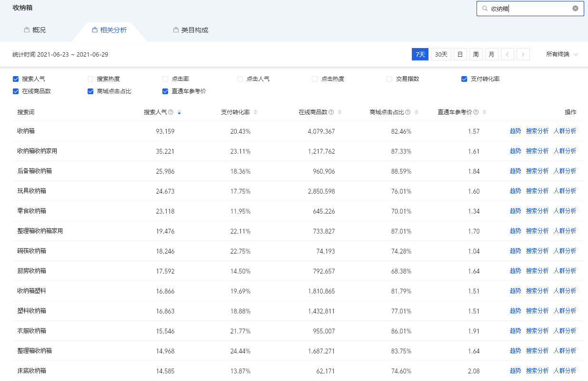Image resolution: width=588 pixels, height=381 pixels.
Task: Enable the 搜索热度 checkbox
Action: pyautogui.click(x=90, y=79)
